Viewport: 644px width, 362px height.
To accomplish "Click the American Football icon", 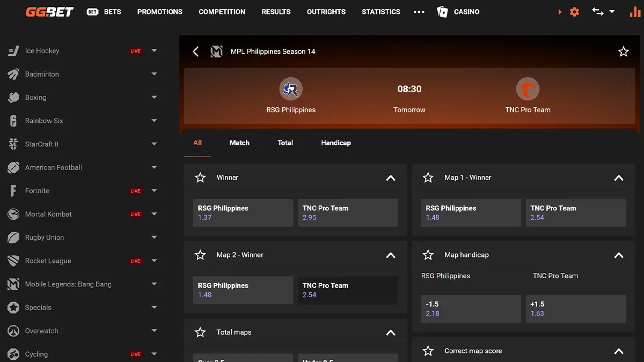I will click(13, 167).
